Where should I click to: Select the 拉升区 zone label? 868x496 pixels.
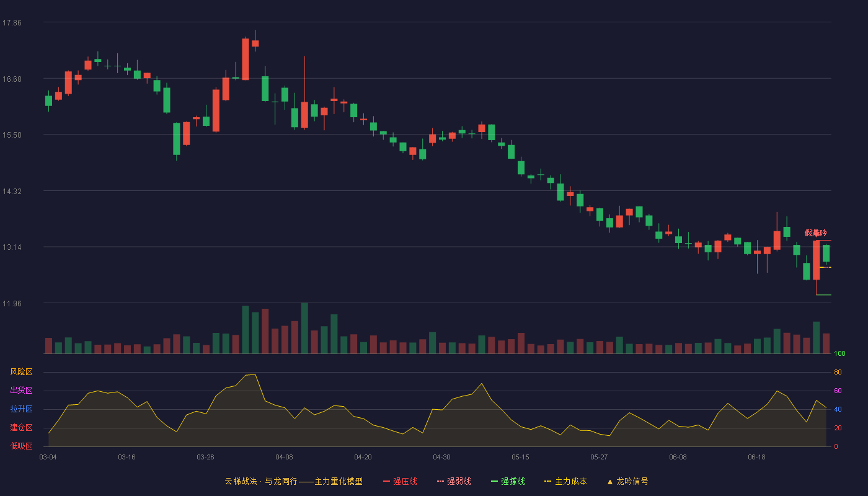tap(21, 409)
